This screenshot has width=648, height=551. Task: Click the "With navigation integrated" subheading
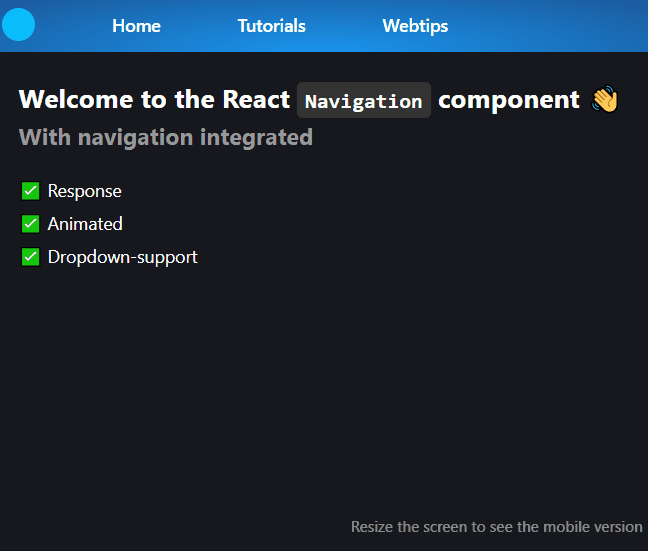[x=166, y=137]
